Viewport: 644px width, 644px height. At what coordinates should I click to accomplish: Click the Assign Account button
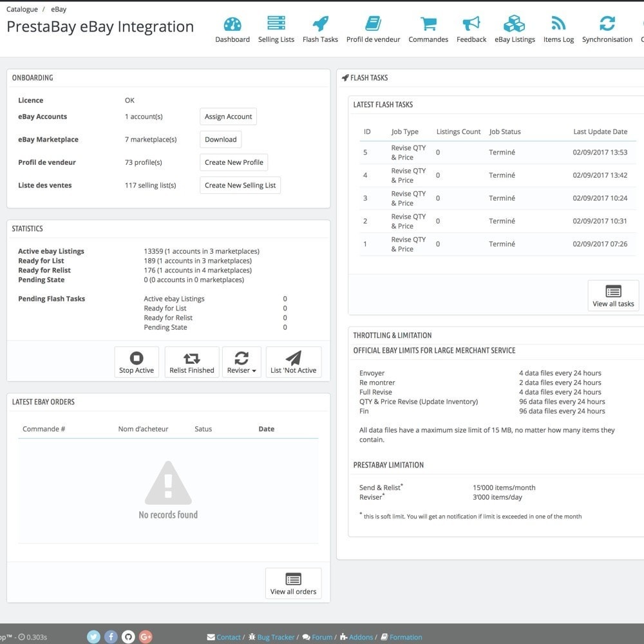(229, 117)
